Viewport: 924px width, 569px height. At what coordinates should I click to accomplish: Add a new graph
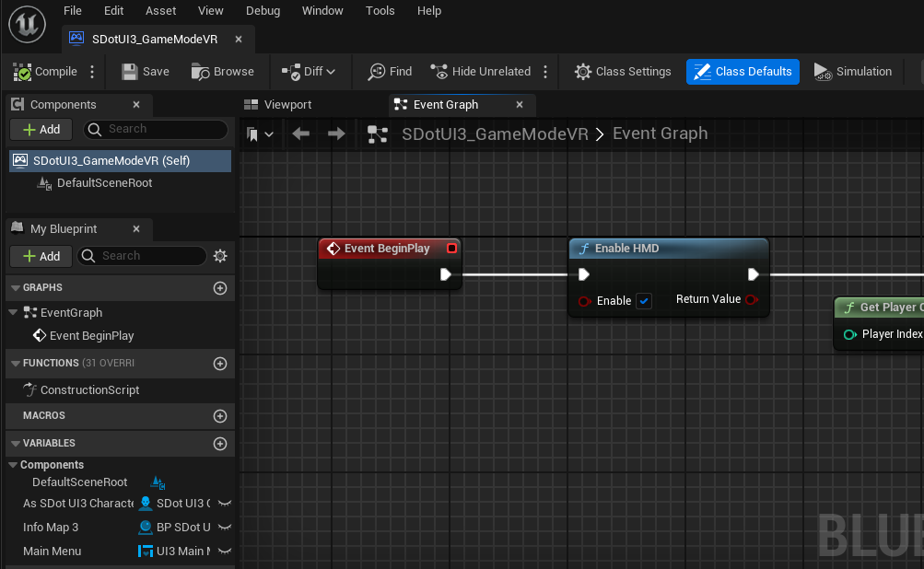(x=220, y=288)
